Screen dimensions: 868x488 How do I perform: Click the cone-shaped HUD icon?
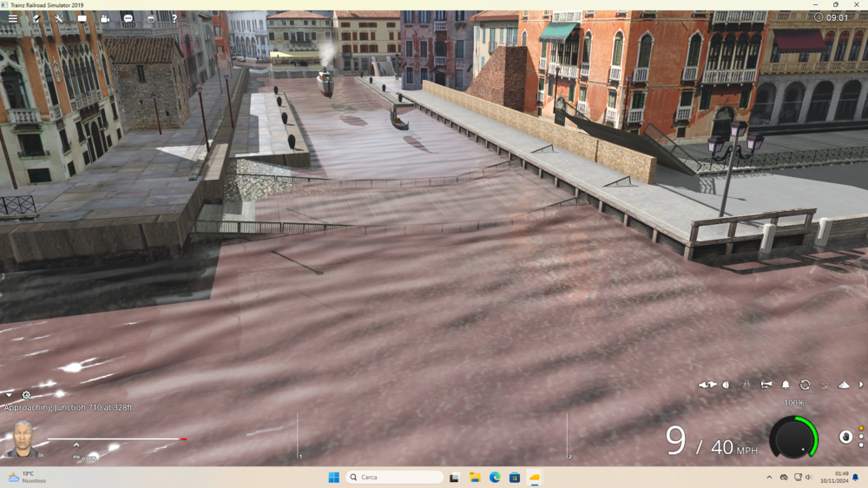[843, 385]
